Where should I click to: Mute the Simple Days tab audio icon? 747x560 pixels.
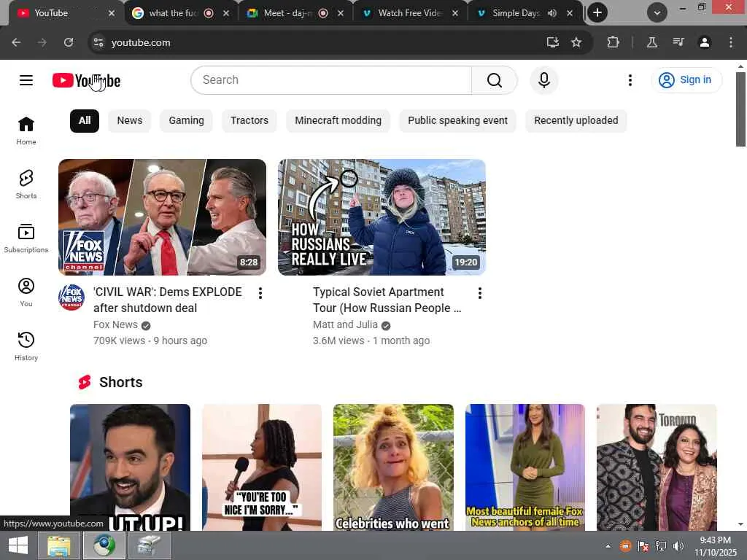click(x=551, y=13)
